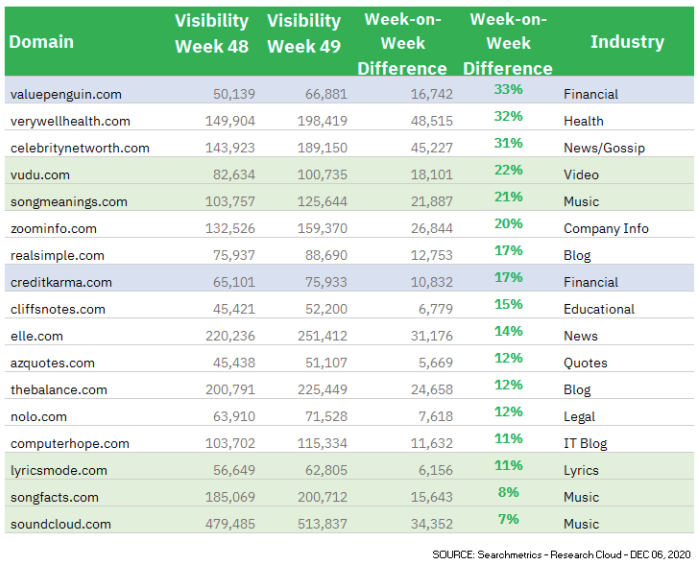
Task: Click the IT Blog industry cell
Action: (x=585, y=443)
